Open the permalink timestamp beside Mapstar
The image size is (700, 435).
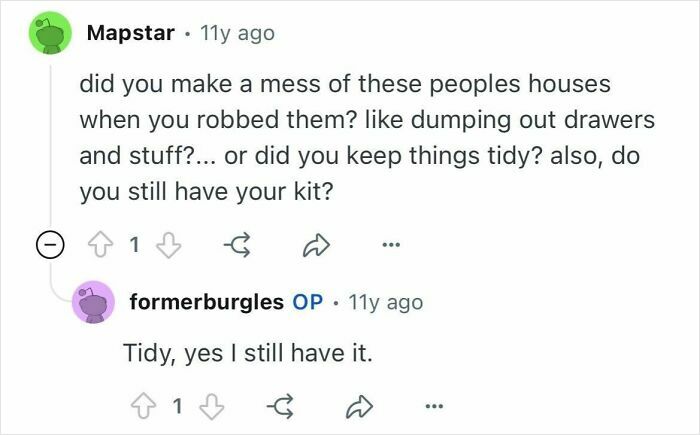pyautogui.click(x=237, y=33)
